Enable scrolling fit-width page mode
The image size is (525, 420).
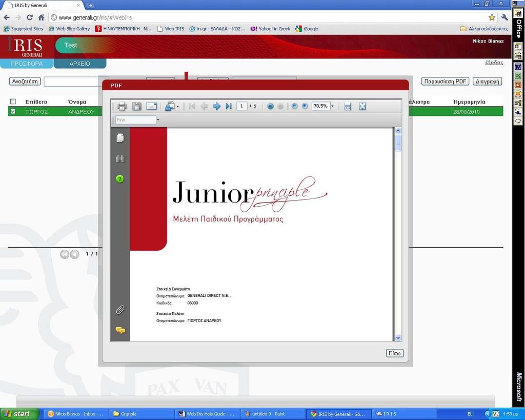[348, 107]
